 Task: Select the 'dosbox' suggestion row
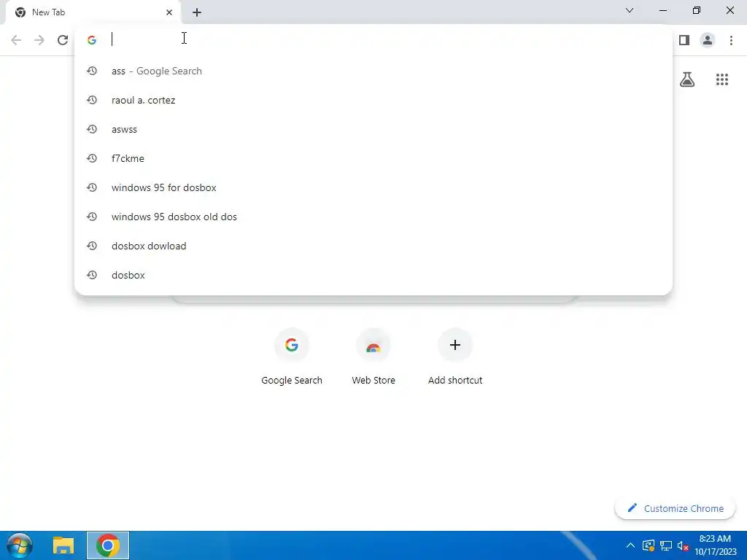373,275
